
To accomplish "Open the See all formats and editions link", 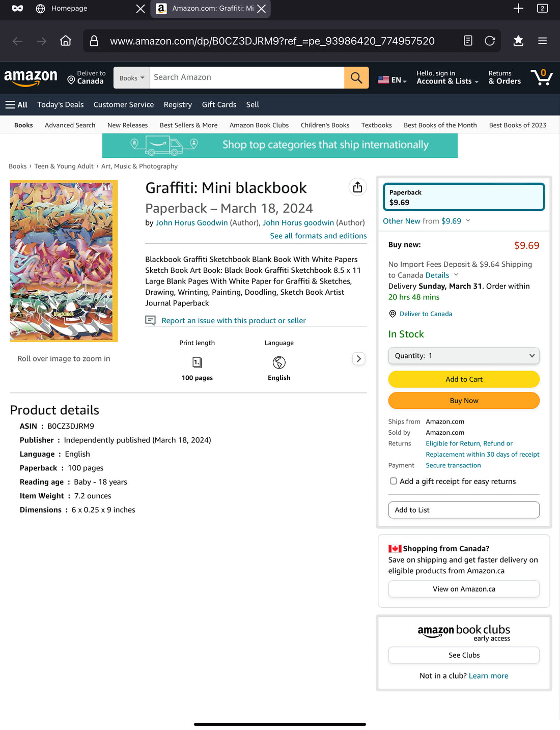I will click(318, 236).
